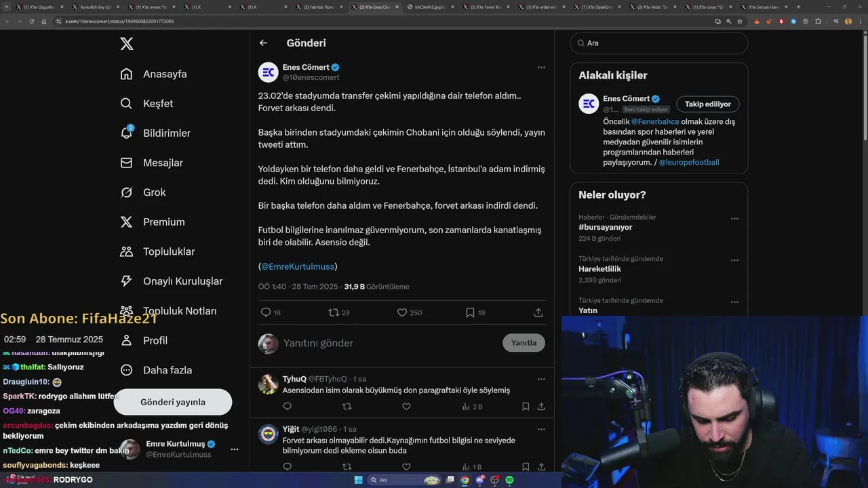The height and width of the screenshot is (488, 868).
Task: Open Keşfet explore section
Action: point(146,104)
